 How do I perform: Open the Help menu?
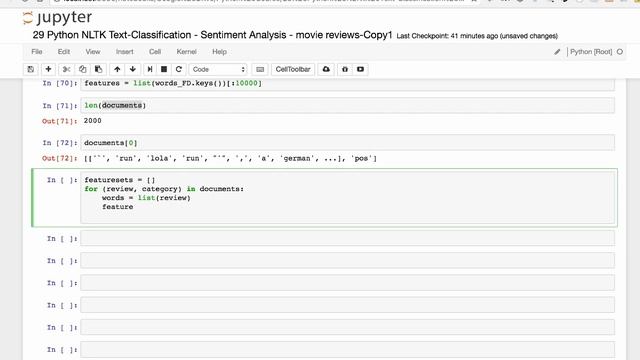[219, 52]
